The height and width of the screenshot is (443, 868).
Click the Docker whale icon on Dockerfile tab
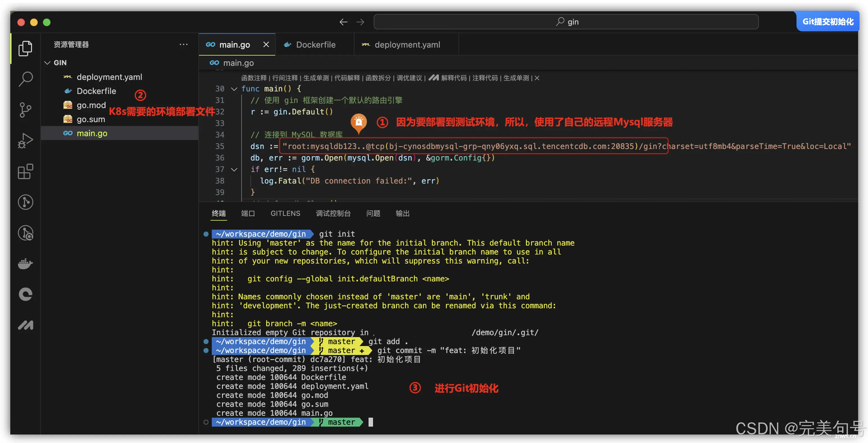tap(288, 44)
